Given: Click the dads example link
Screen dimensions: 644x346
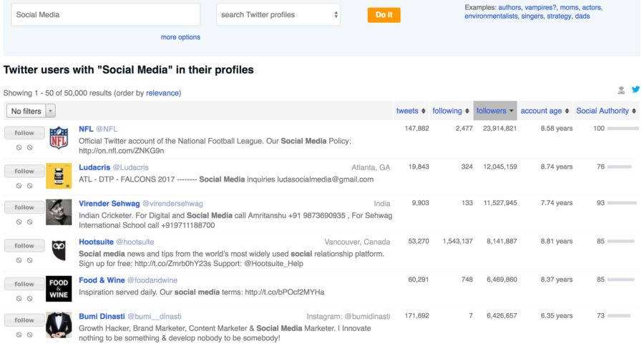Looking at the screenshot, I should (x=582, y=16).
